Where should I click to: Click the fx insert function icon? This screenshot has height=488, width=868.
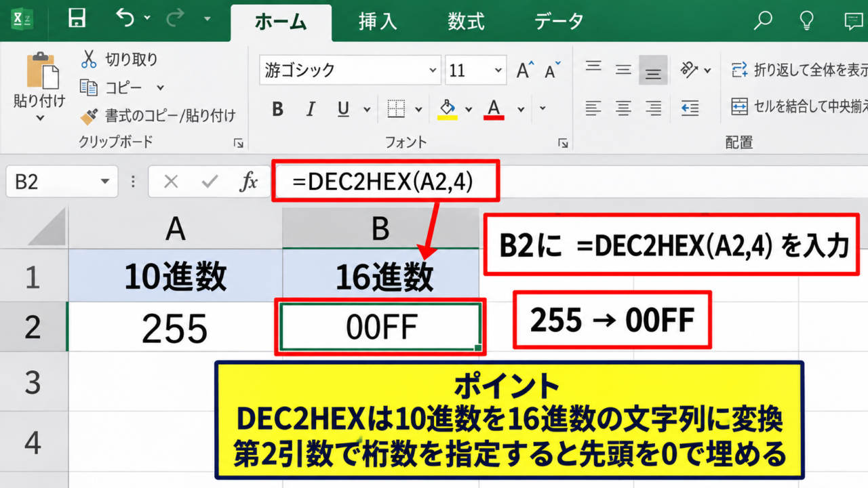point(250,181)
